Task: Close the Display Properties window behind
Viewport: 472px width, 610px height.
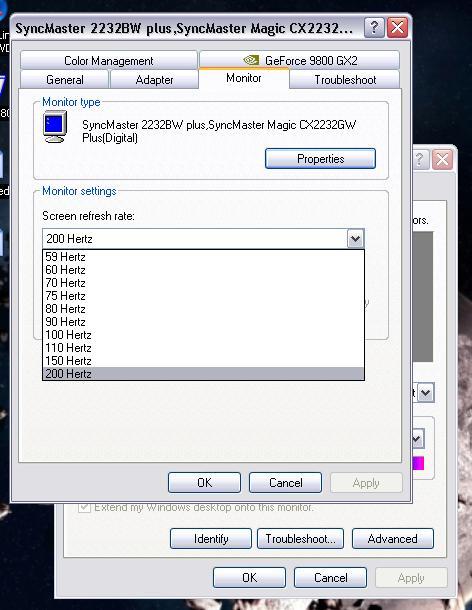Action: [x=442, y=160]
